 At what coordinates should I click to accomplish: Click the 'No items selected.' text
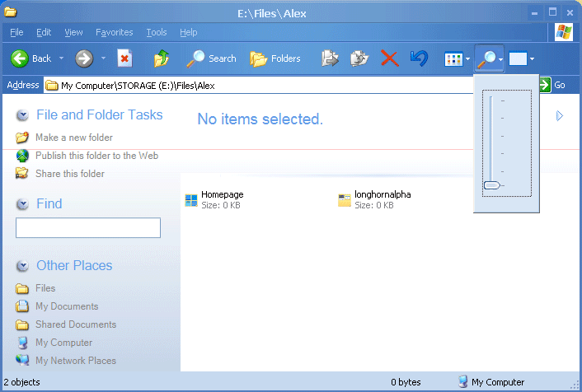260,119
